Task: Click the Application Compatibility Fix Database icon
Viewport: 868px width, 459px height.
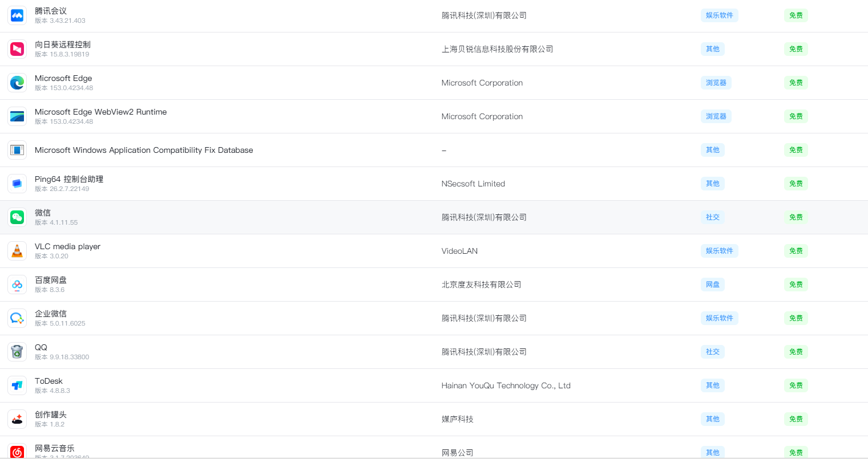Action: 17,150
